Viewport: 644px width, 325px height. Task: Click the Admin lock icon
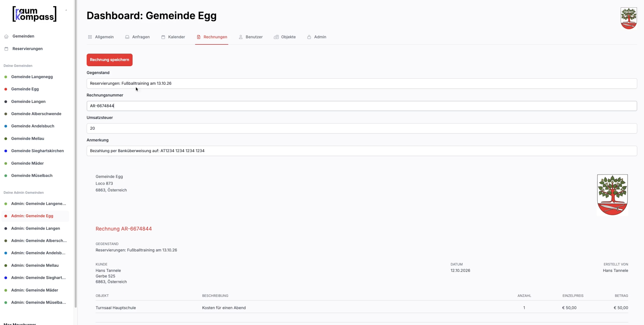tap(309, 37)
